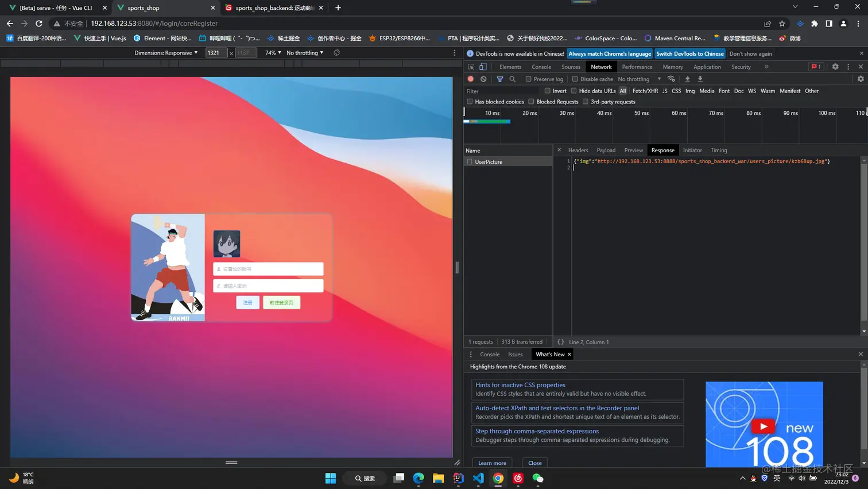Click the blue register button on page
Screen dimensions: 868x489
[247, 303]
